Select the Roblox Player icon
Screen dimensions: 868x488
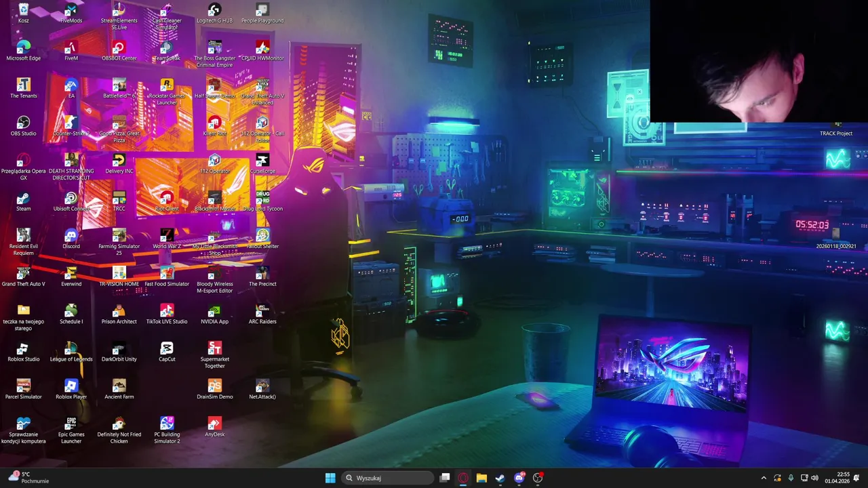71,389
